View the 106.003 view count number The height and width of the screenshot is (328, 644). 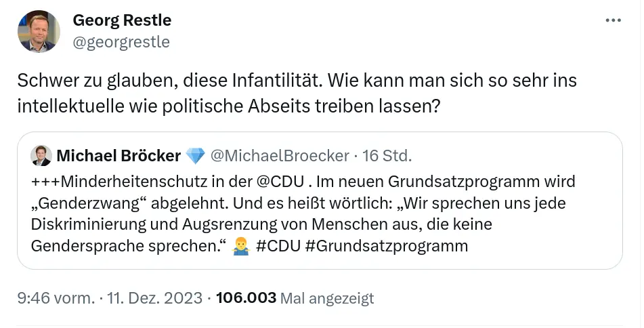(246, 298)
